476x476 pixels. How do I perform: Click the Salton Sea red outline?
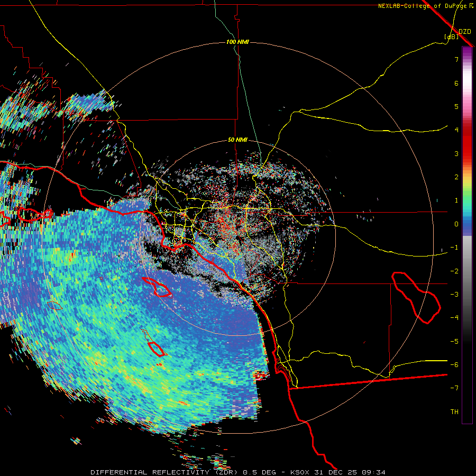(416, 297)
